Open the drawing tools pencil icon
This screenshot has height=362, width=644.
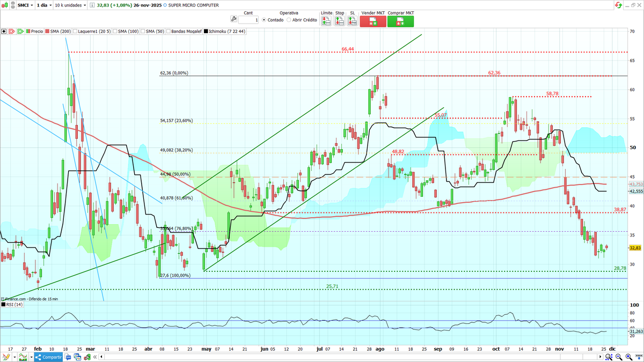point(6,357)
